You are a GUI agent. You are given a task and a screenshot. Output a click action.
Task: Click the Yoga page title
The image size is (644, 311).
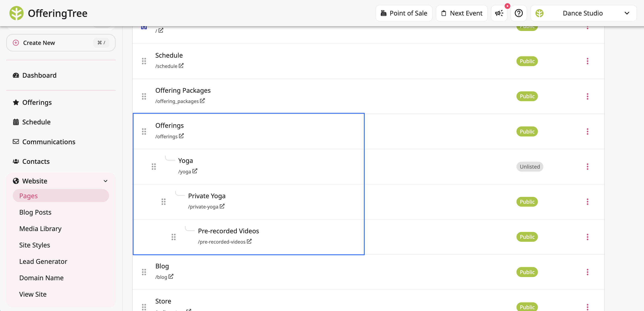pyautogui.click(x=186, y=161)
